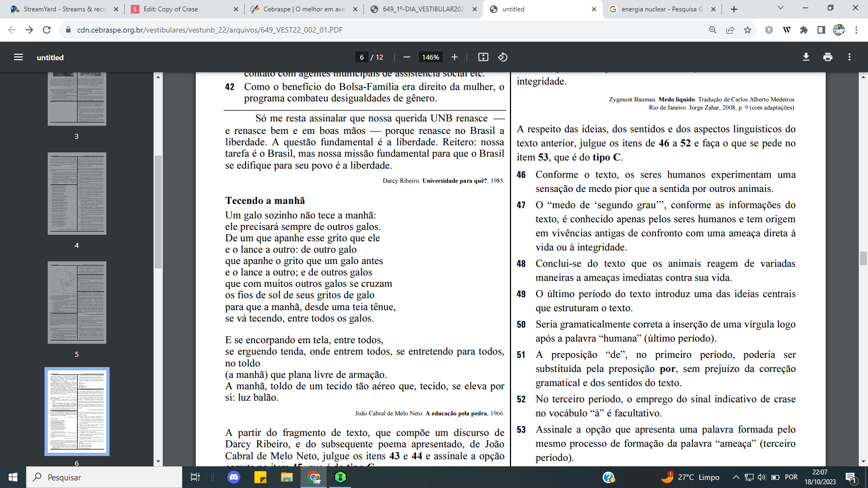Go forward in browser history
The image size is (868, 488).
pyautogui.click(x=29, y=30)
